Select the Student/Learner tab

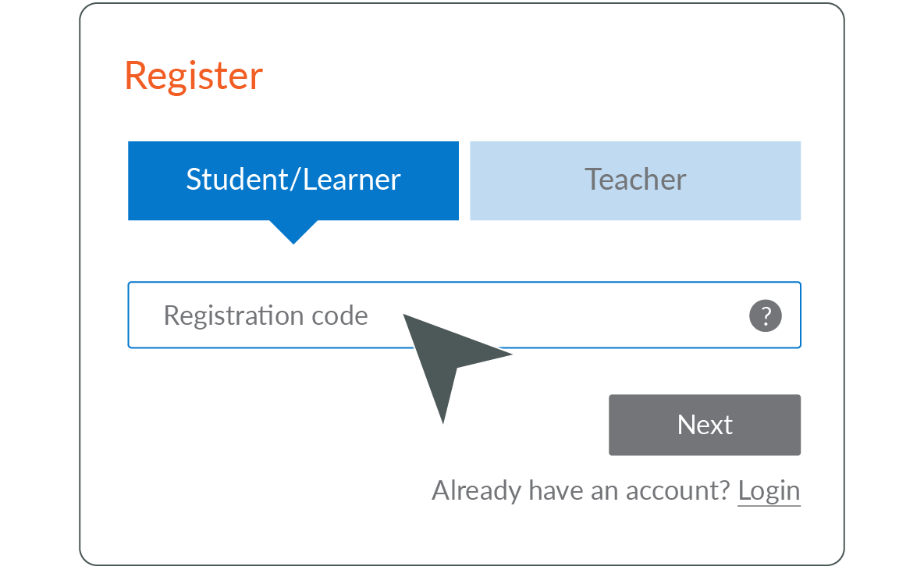point(293,180)
